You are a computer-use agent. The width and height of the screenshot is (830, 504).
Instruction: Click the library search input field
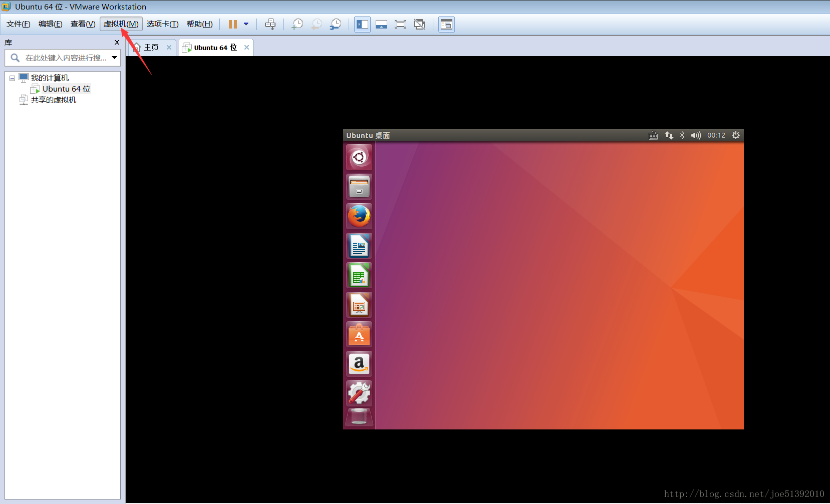click(65, 58)
